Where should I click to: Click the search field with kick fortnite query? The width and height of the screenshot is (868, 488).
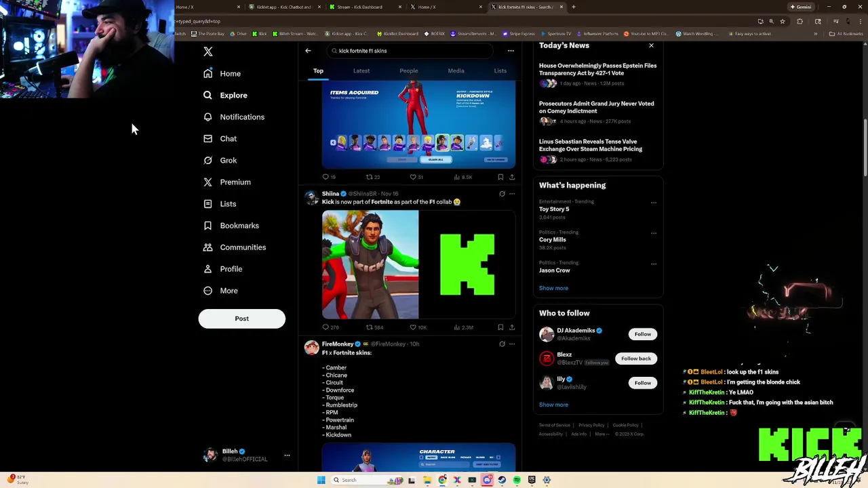tap(410, 51)
